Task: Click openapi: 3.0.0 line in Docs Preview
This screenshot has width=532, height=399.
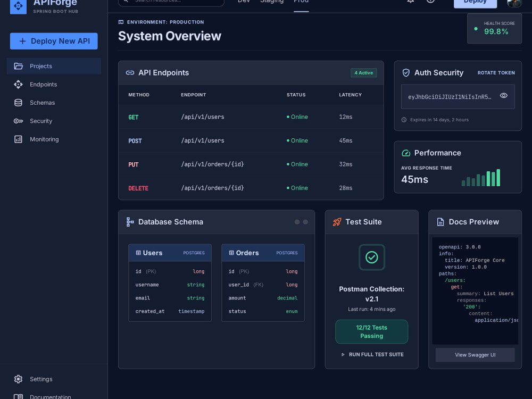Action: tap(460, 247)
